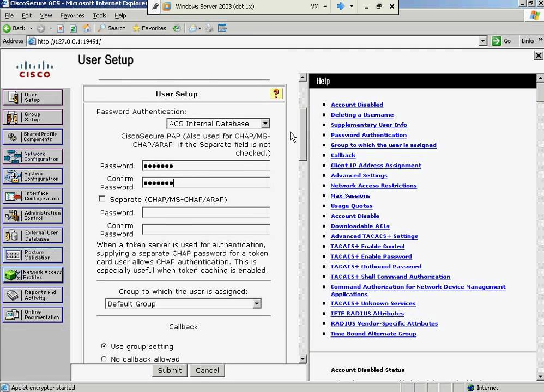Click the Print toolbar icon
Screen dimensions: 544x392
tap(209, 28)
